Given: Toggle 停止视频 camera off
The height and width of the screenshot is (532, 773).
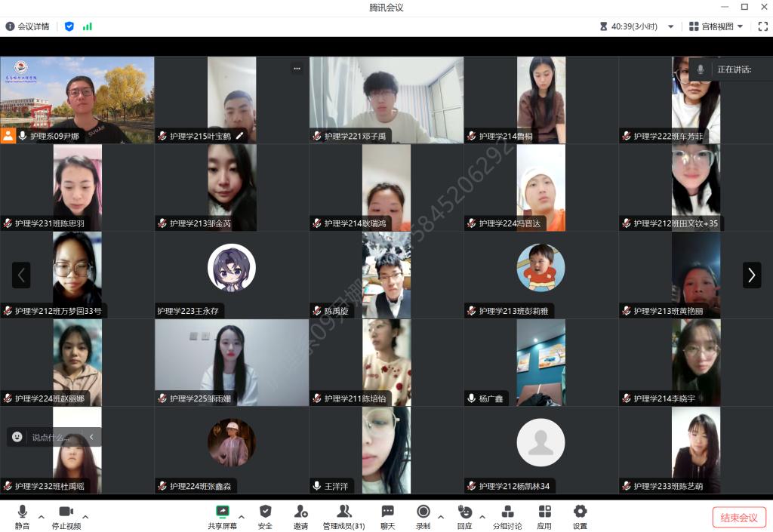Looking at the screenshot, I should 66,512.
